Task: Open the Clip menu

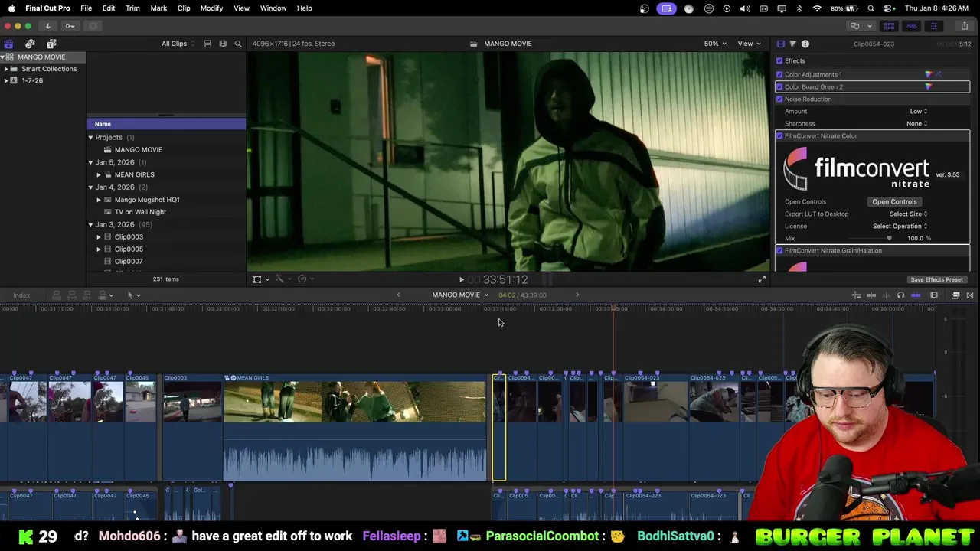Action: tap(184, 8)
